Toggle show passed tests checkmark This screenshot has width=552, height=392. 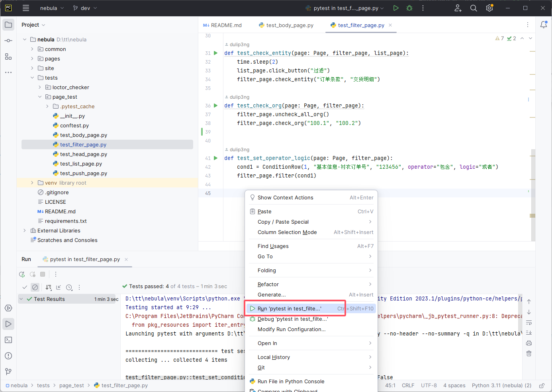pyautogui.click(x=25, y=287)
